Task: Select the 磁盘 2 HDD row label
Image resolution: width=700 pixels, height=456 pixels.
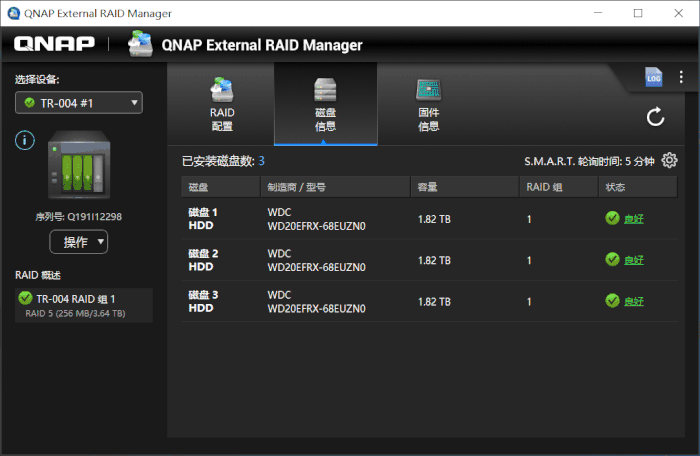Action: tap(203, 260)
